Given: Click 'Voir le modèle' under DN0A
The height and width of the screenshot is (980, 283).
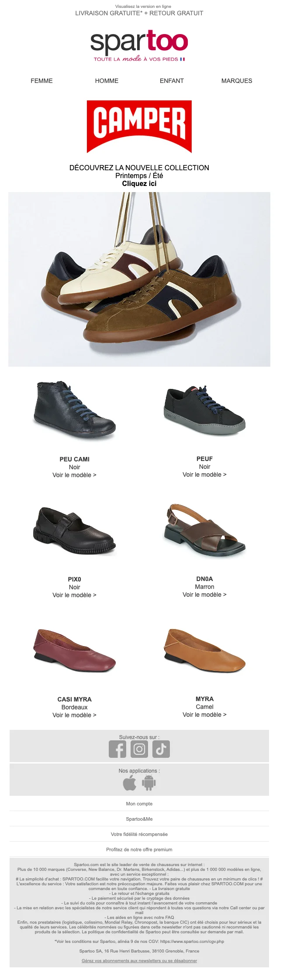Looking at the screenshot, I should (204, 595).
